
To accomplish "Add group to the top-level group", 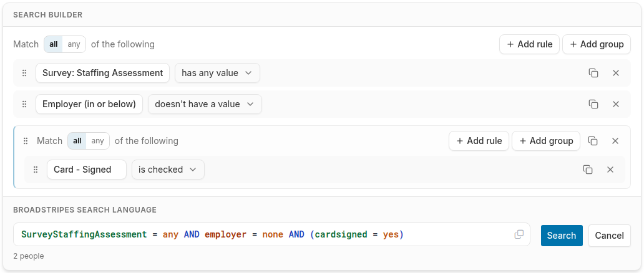I will click(x=597, y=44).
